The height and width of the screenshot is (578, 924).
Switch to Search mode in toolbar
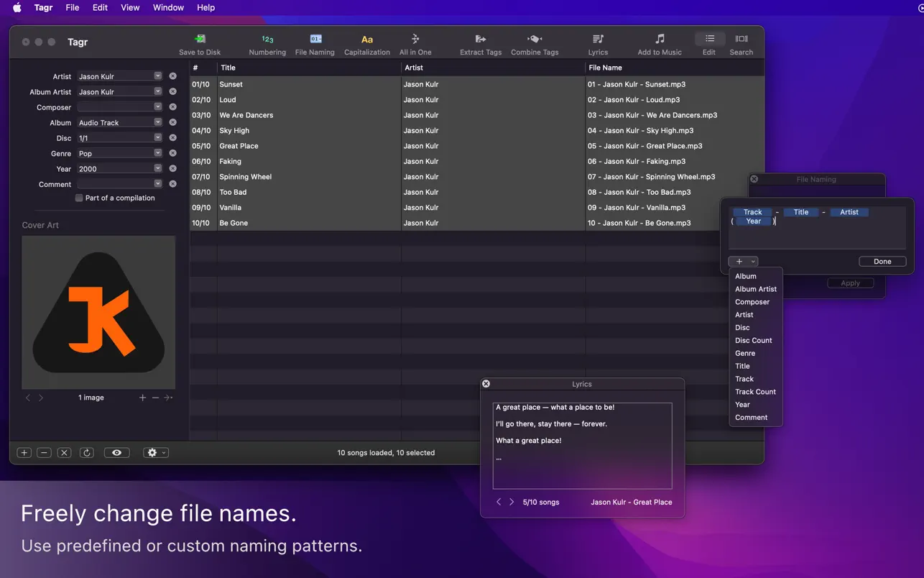(741, 40)
